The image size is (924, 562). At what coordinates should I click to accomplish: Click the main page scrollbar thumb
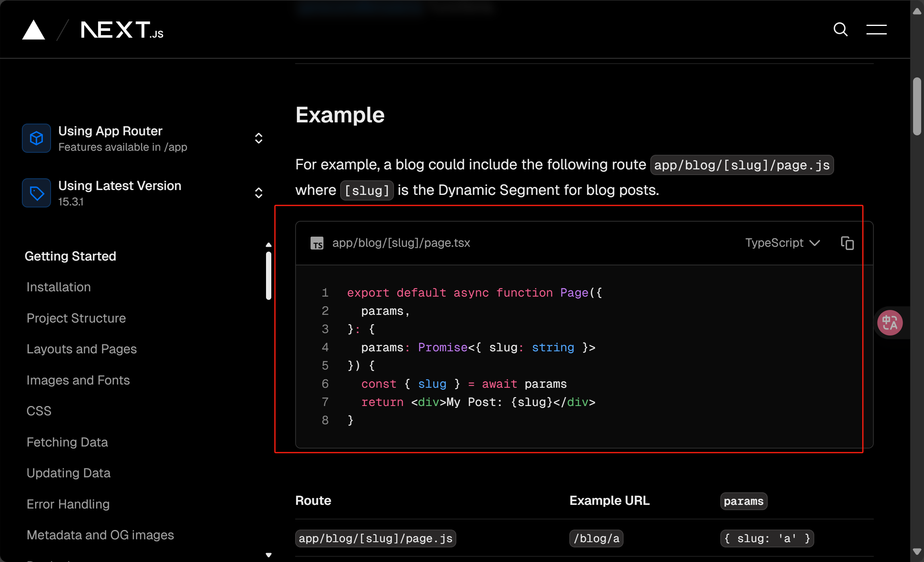click(917, 106)
